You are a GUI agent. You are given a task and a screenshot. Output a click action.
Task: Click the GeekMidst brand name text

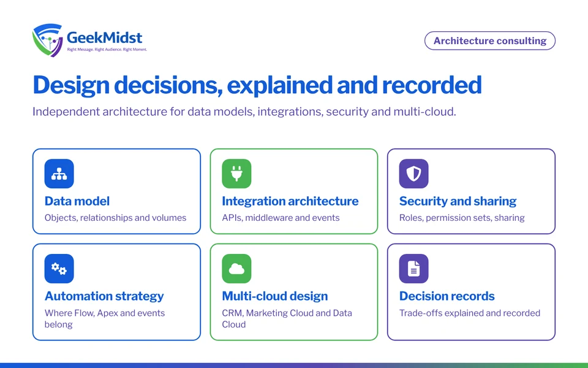pos(105,37)
